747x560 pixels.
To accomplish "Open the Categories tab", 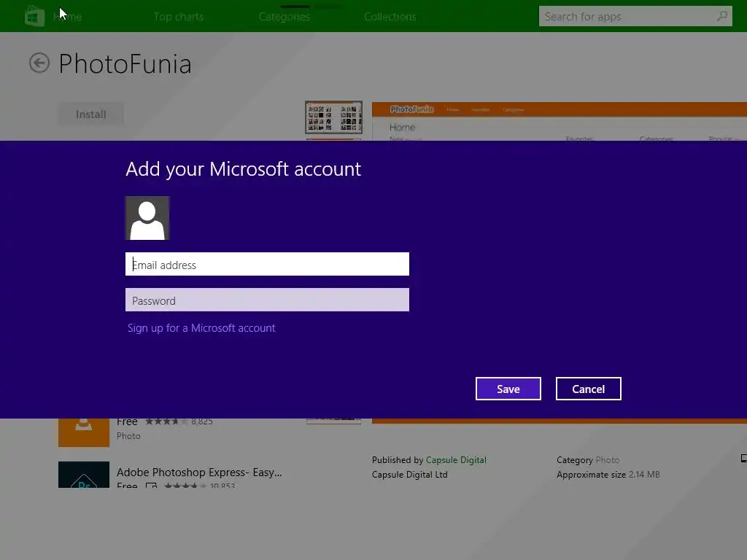I will coord(285,17).
